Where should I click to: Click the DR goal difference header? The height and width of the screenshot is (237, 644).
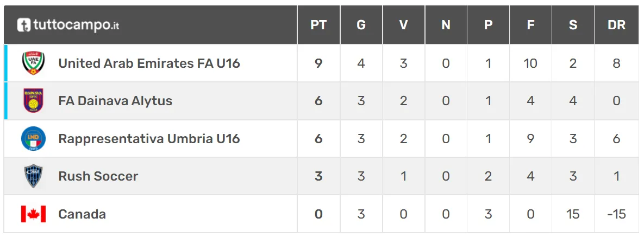[616, 25]
